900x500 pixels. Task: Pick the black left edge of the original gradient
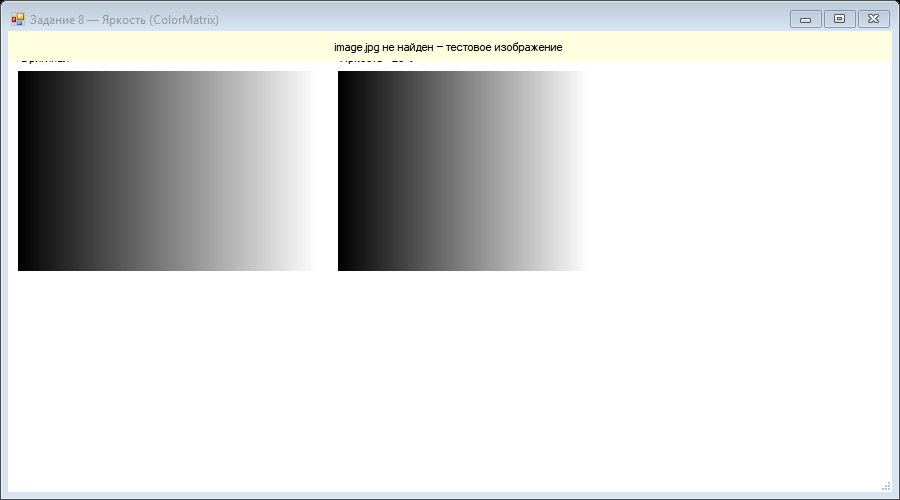22,170
